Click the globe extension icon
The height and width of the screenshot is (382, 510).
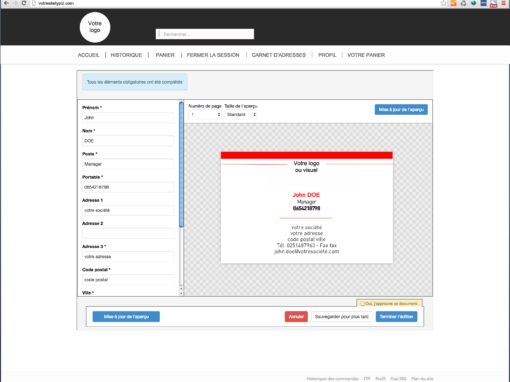(473, 3)
